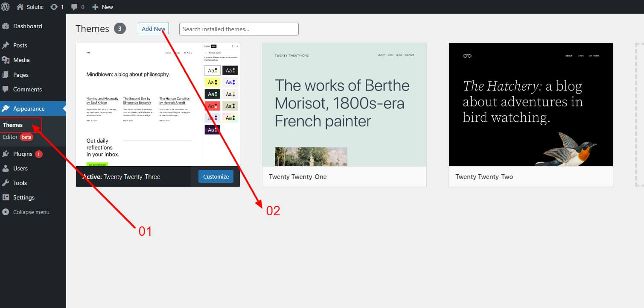The width and height of the screenshot is (644, 308).
Task: Open the comments bubble icon in admin bar
Action: (x=75, y=7)
